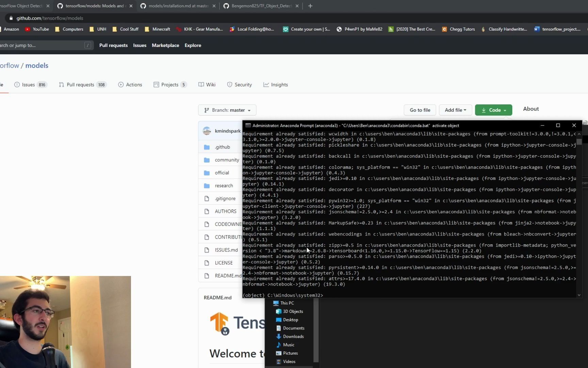Viewport: 588px width, 368px height.
Task: Open the Wiki tab
Action: coord(207,85)
